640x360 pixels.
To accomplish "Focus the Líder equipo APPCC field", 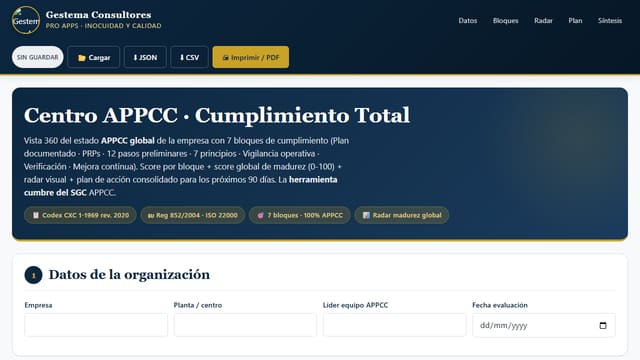I will click(394, 325).
